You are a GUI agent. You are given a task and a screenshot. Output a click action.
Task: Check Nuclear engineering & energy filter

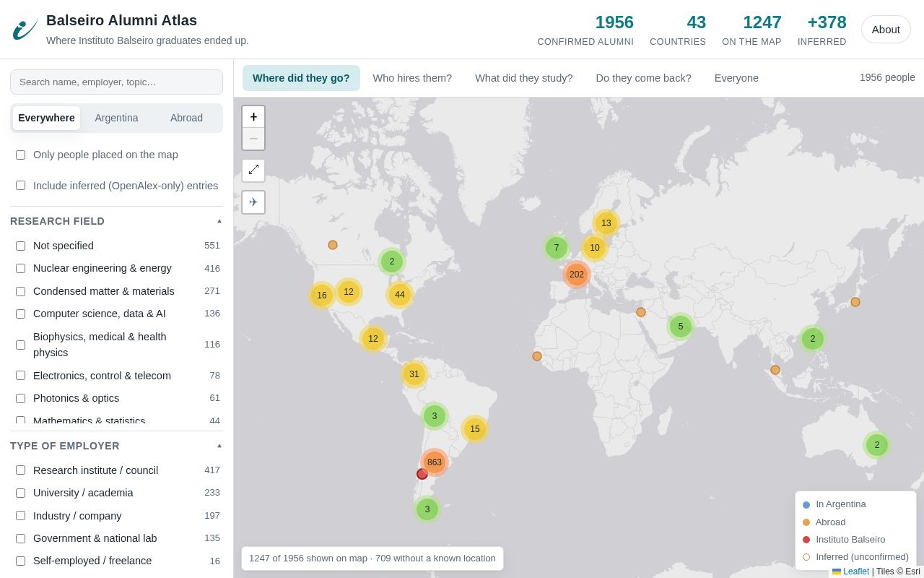coord(20,268)
